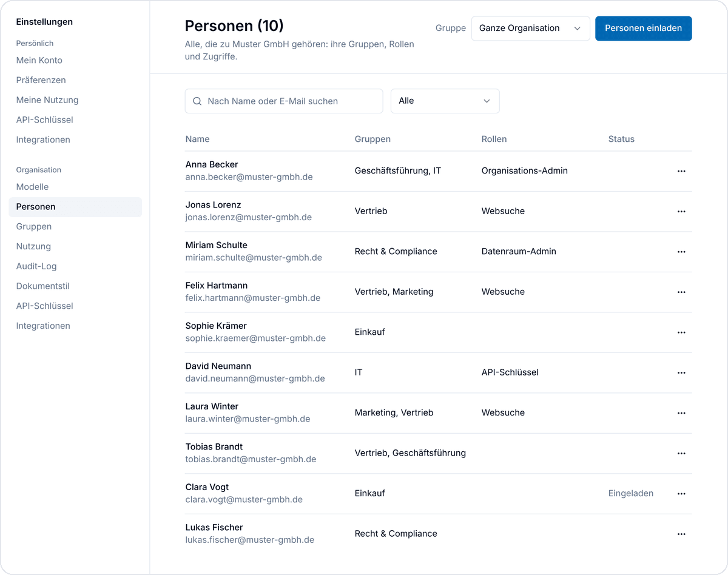
Task: Select the name Miriam Schulte
Action: (x=217, y=245)
